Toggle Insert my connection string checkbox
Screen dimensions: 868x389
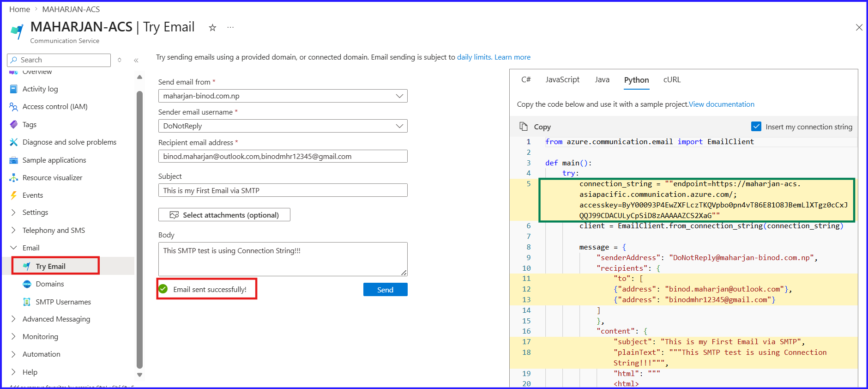756,127
